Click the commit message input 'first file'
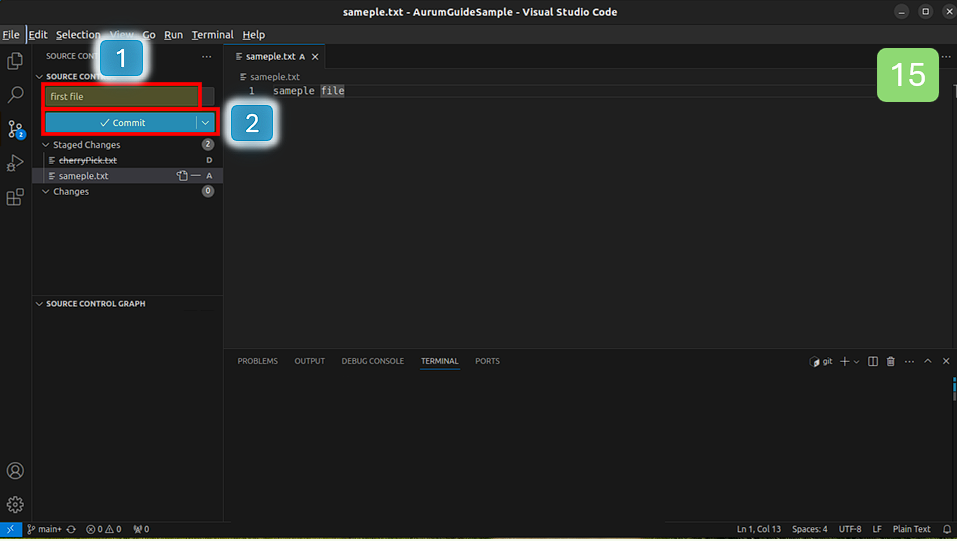Screen dimensions: 957x541 (122, 96)
